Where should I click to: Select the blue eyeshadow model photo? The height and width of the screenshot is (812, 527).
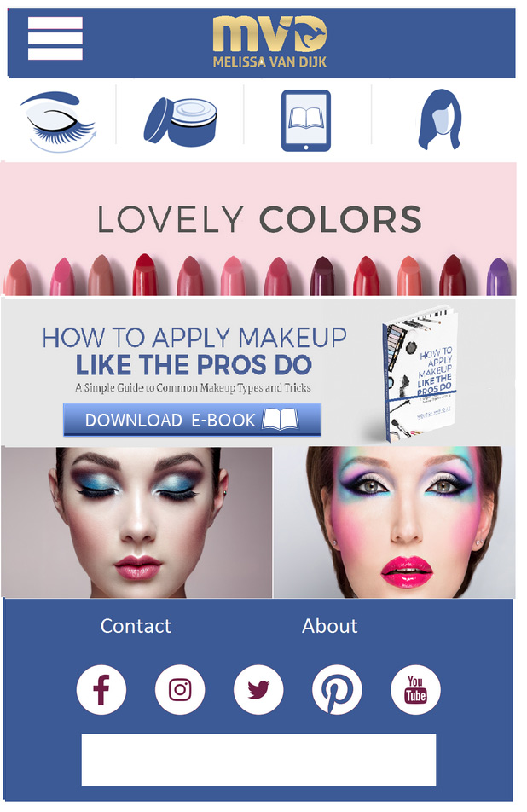(x=136, y=523)
